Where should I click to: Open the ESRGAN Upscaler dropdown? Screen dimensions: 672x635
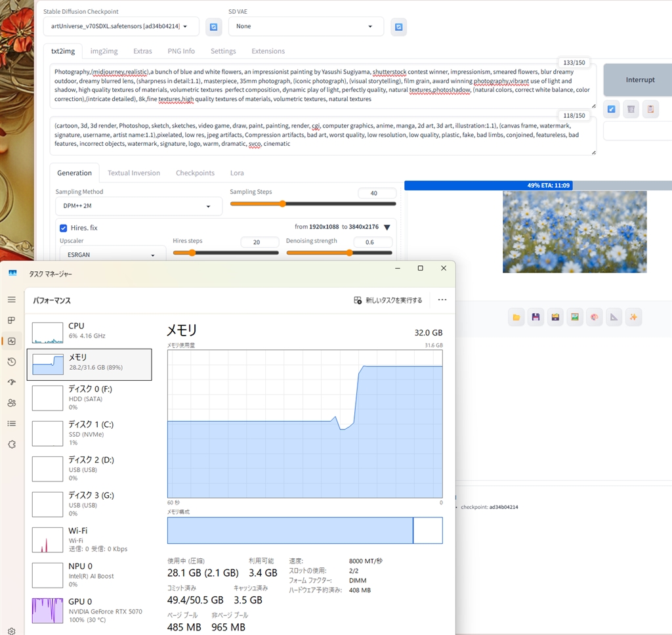point(113,254)
